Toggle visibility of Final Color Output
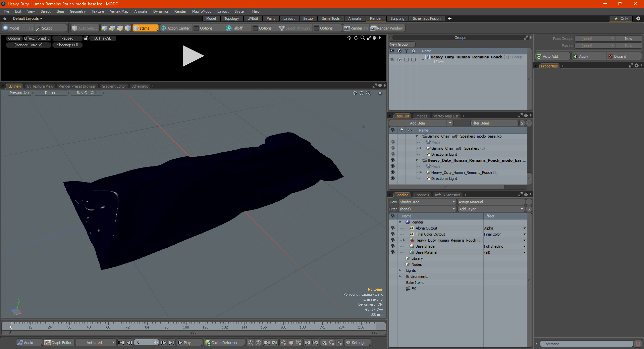Viewport: 644px width, 349px height. pyautogui.click(x=392, y=234)
